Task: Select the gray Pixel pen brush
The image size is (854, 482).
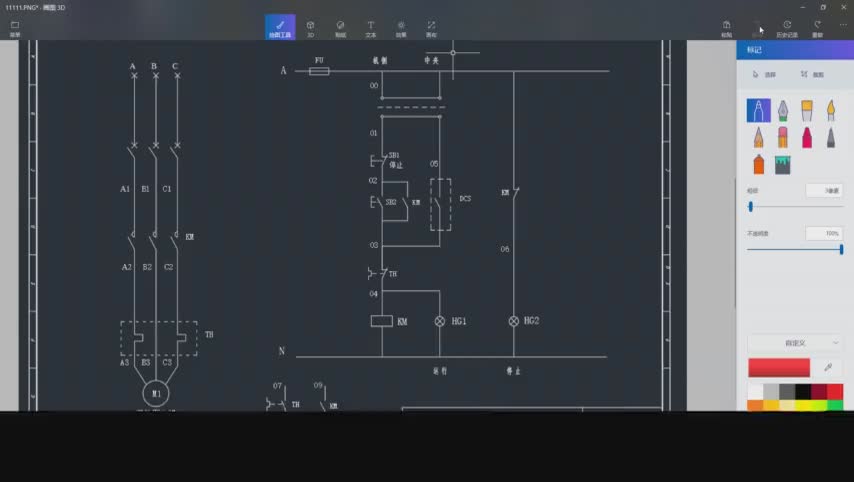Action: tap(831, 137)
